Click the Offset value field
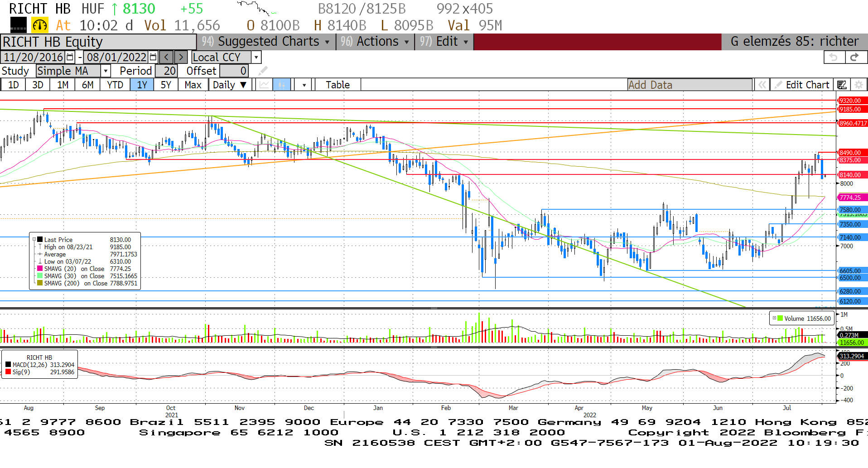The width and height of the screenshot is (868, 468). point(234,71)
